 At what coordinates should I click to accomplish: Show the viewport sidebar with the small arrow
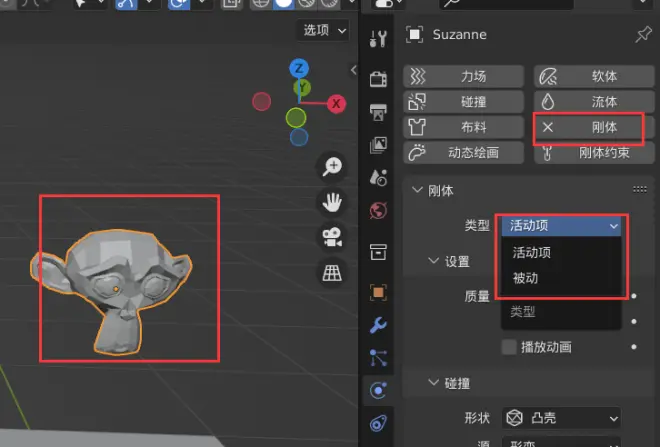point(353,70)
